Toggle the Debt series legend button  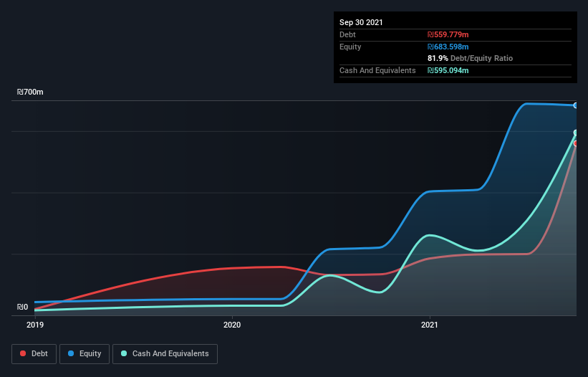pyautogui.click(x=34, y=354)
